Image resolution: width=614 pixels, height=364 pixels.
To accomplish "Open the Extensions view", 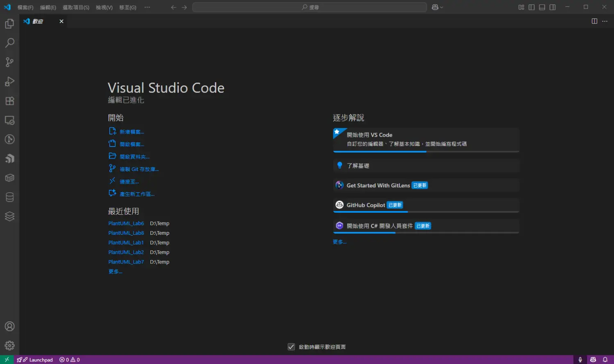I will click(9, 101).
